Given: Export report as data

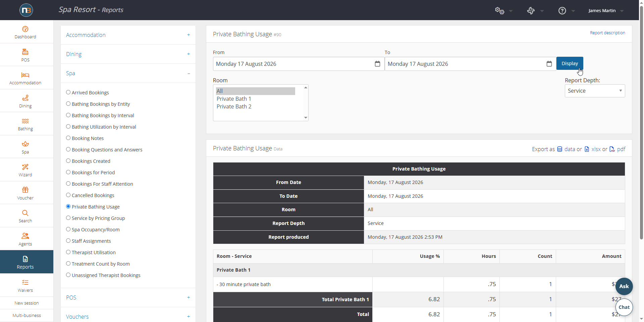Looking at the screenshot, I should (566, 149).
